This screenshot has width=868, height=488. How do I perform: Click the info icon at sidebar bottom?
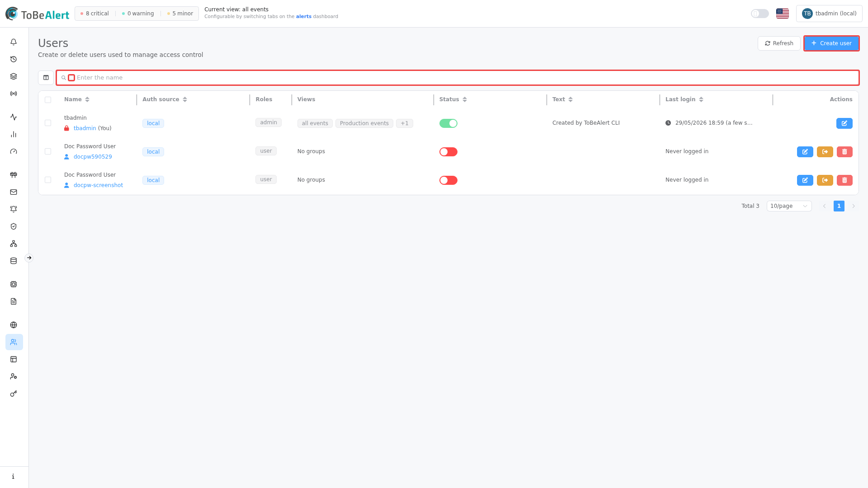[x=14, y=476]
